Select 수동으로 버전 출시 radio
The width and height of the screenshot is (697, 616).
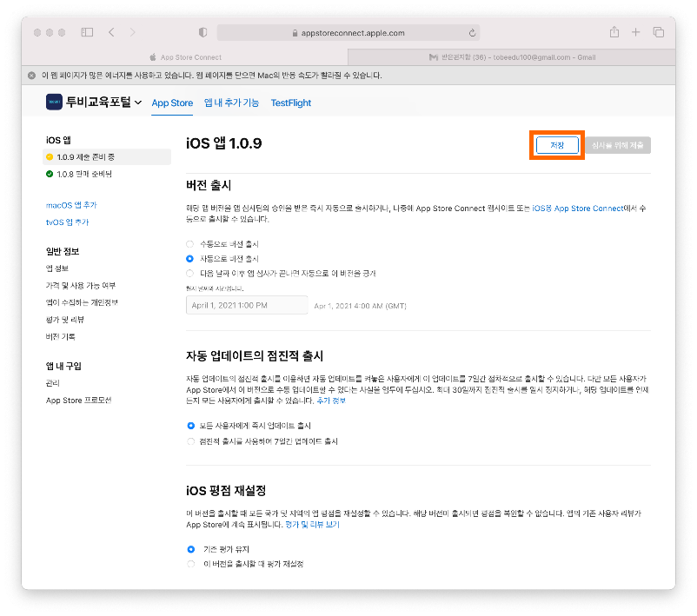(189, 244)
